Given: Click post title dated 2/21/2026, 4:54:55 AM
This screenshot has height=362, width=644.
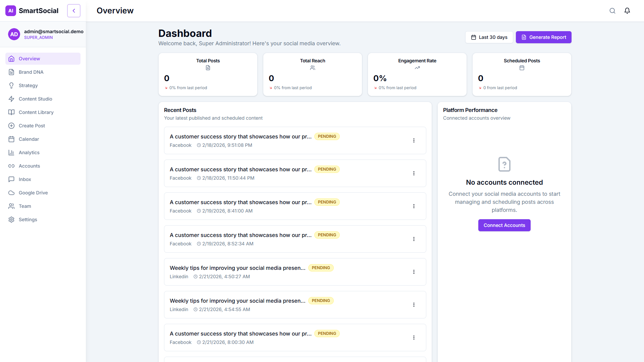Looking at the screenshot, I should click(237, 301).
